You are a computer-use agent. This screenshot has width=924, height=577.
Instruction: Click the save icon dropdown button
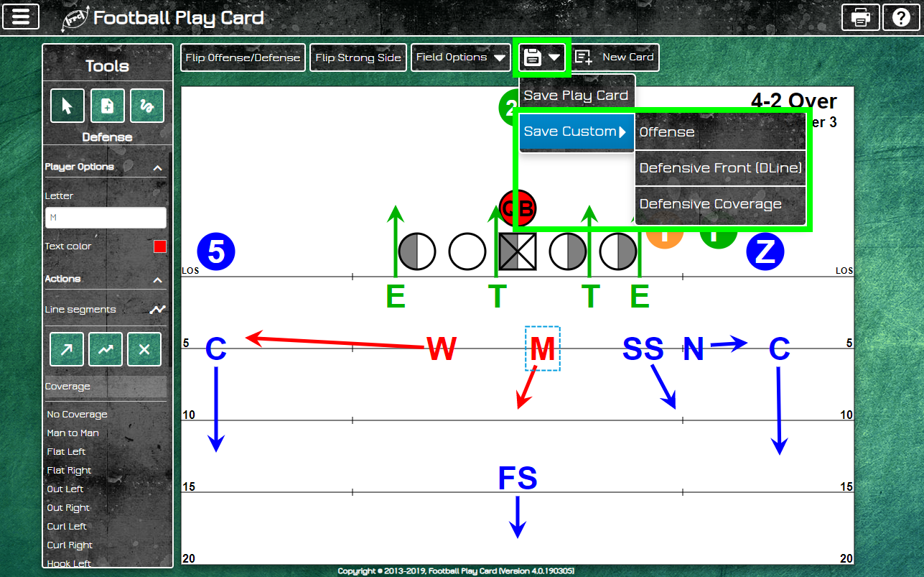[x=542, y=57]
